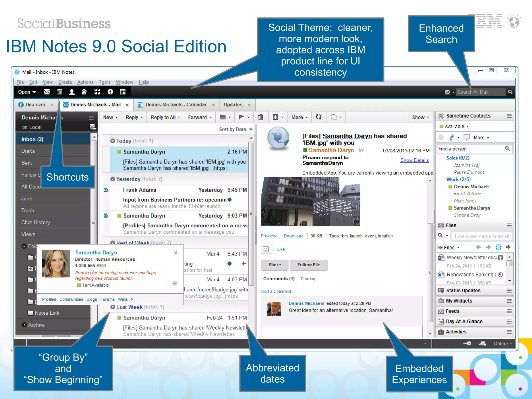Click the Files forward arrow icon
Image resolution: width=532 pixels, height=399 pixels.
point(488,247)
